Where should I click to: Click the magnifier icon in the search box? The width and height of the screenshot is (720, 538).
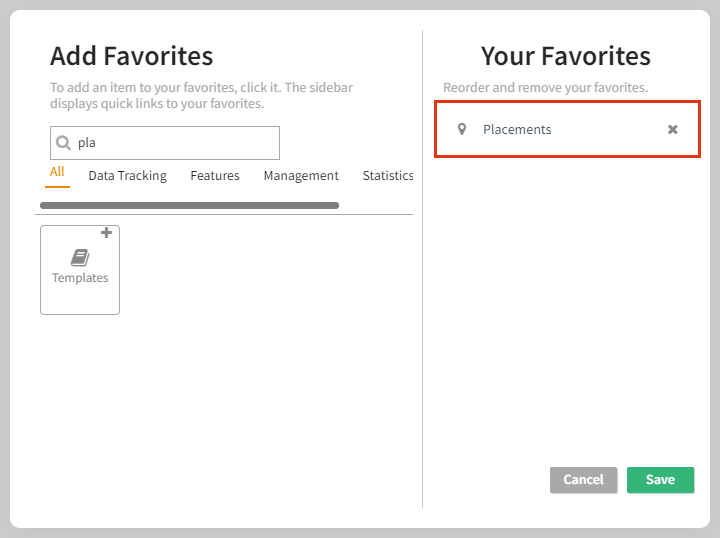(x=63, y=143)
